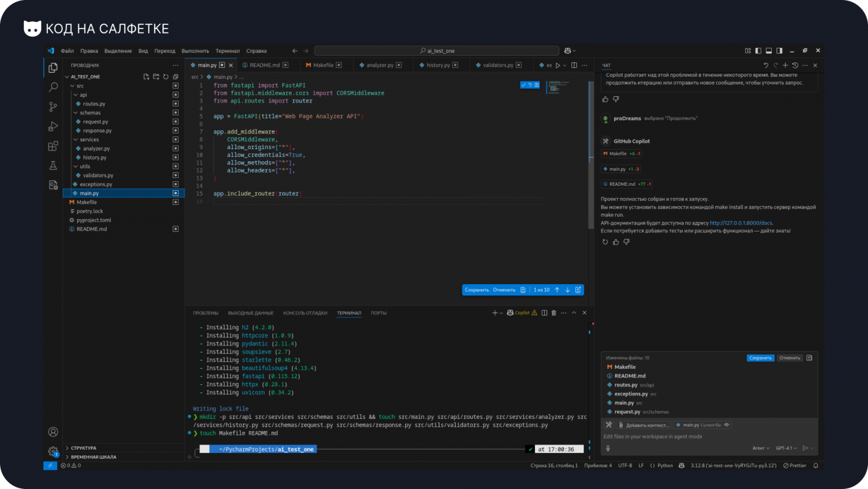The width and height of the screenshot is (868, 489).
Task: Open the Source Control view
Action: coord(53,107)
